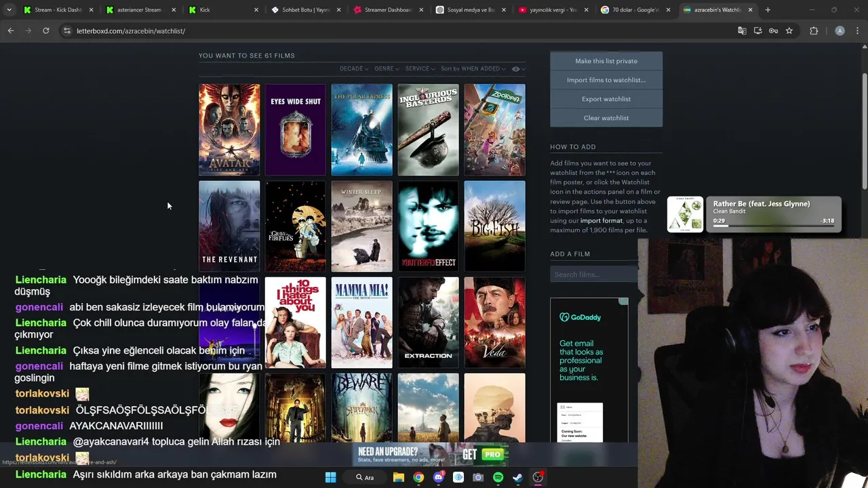Switch to the Sohbet Botu tab
This screenshot has height=488, width=868.
(x=305, y=10)
